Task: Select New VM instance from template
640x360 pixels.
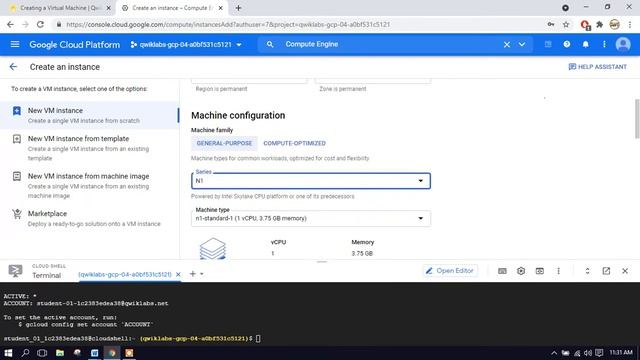Action: [x=90, y=148]
